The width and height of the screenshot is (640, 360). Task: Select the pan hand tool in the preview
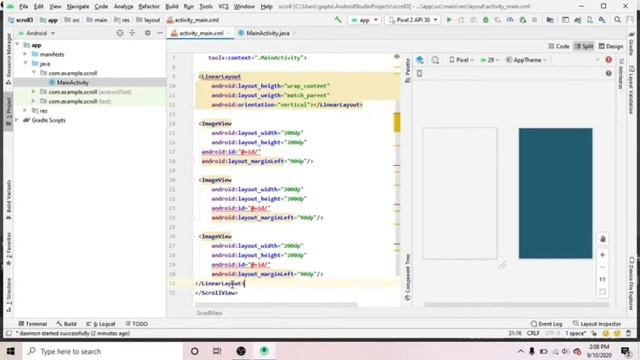click(x=602, y=239)
